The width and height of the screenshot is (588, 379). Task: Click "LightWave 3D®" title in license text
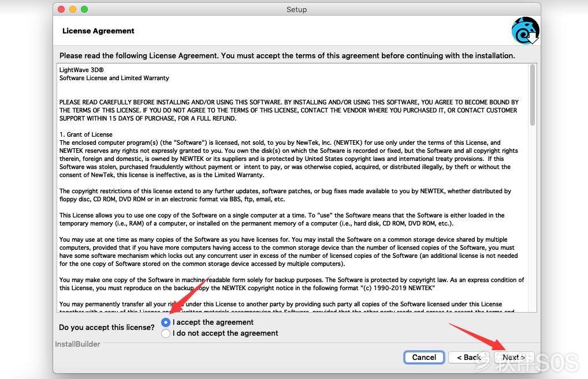coord(81,70)
